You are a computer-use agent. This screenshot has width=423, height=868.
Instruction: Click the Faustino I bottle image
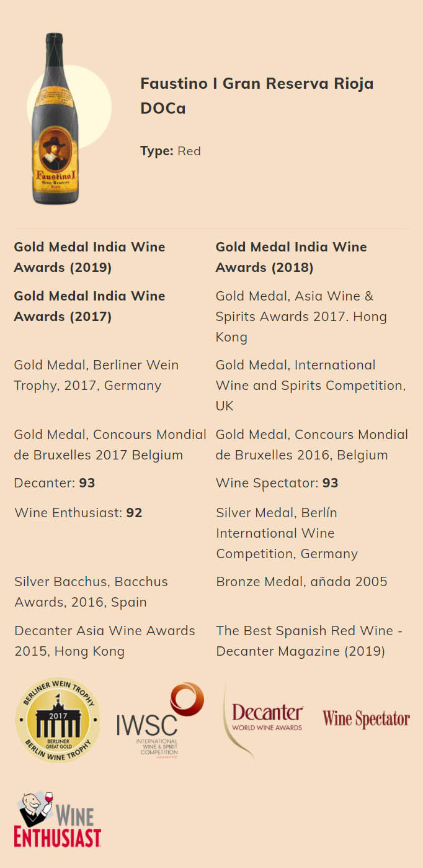tap(56, 119)
